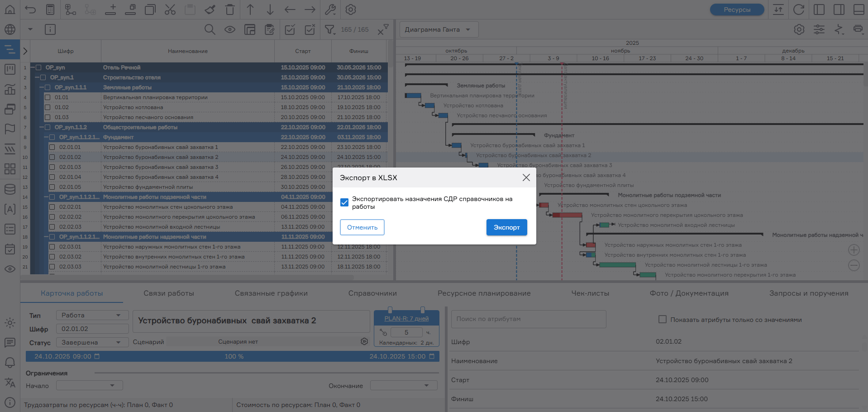Switch to the 'Связи работы' tab
This screenshot has height=412, width=868.
(169, 293)
